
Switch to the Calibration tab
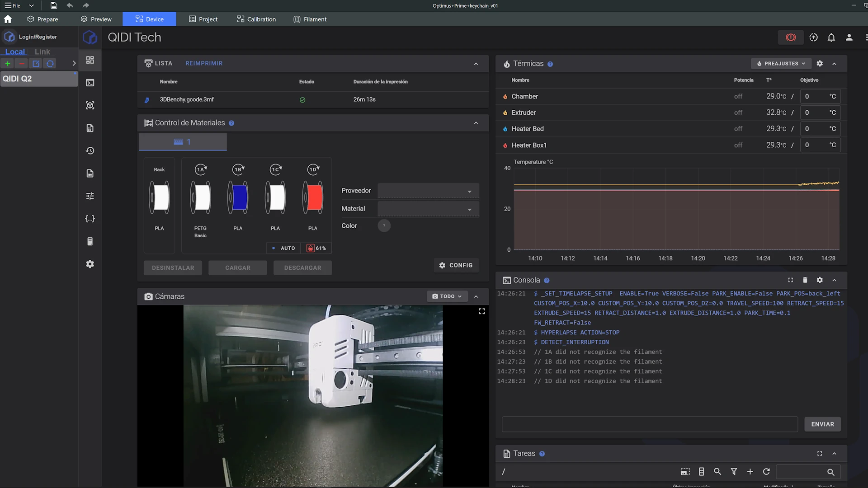(256, 19)
